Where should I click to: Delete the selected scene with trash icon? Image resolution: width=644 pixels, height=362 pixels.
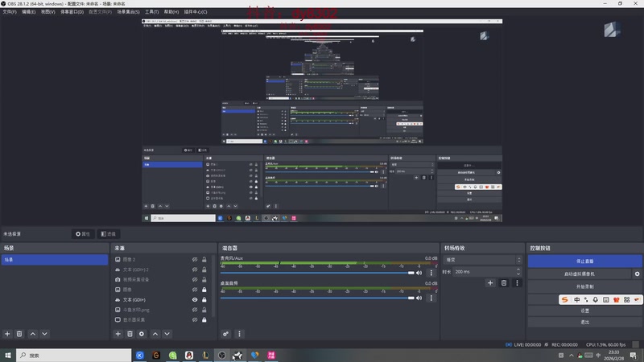coord(19,334)
